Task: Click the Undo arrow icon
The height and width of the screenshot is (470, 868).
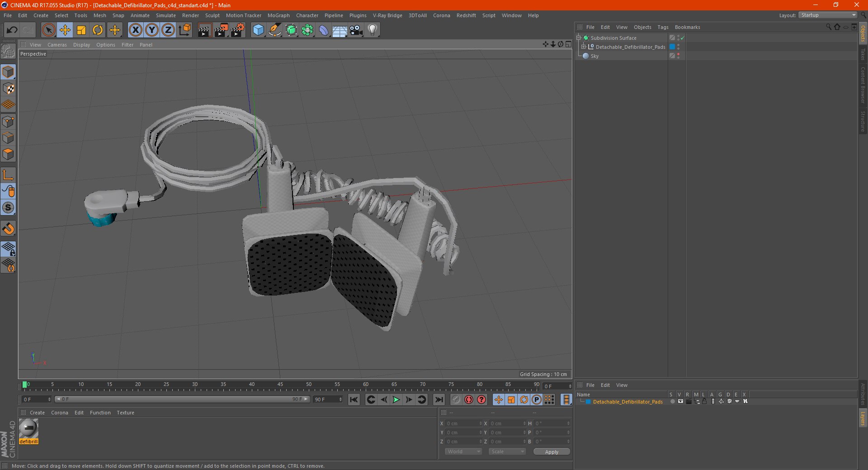Action: click(12, 30)
